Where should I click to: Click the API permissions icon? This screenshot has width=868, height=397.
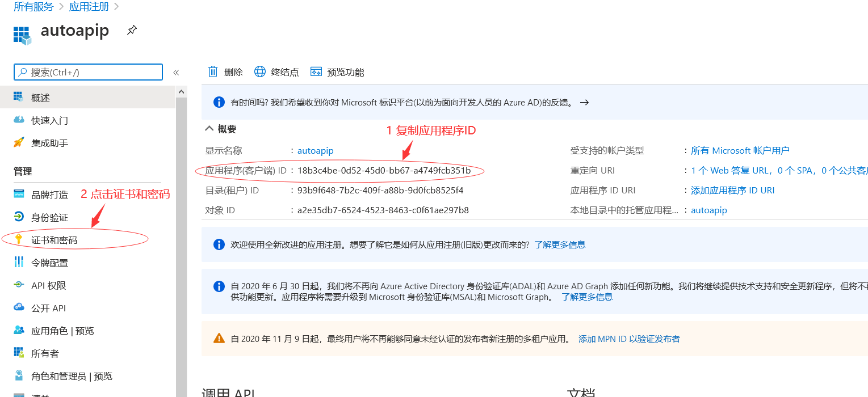click(19, 285)
